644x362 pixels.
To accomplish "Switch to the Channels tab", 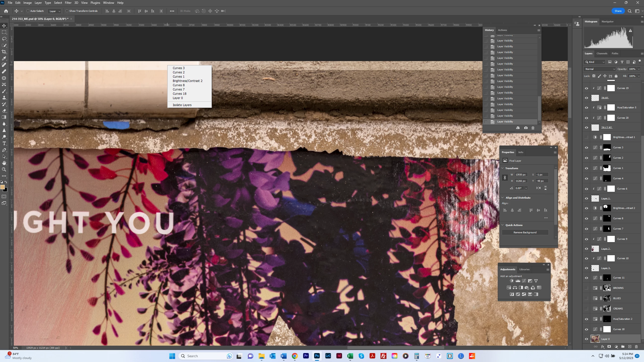I will (602, 53).
